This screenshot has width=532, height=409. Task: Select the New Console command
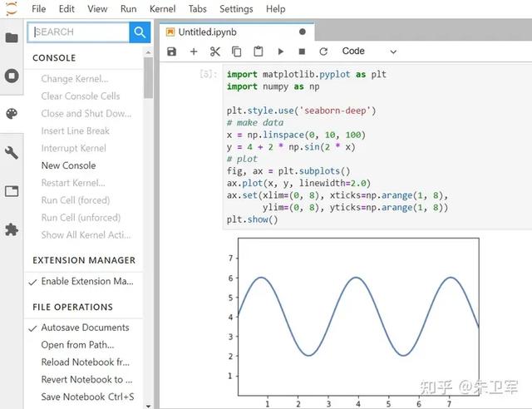click(x=84, y=165)
